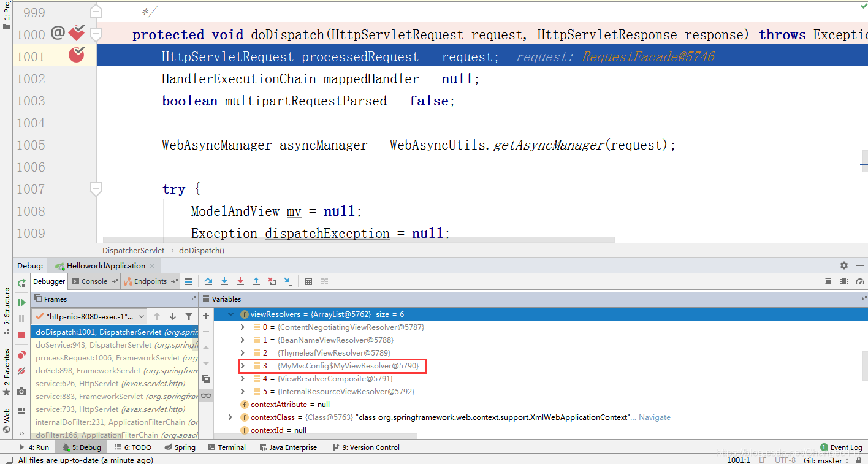The height and width of the screenshot is (464, 868).
Task: Pause program in debug sidebar
Action: 21,318
